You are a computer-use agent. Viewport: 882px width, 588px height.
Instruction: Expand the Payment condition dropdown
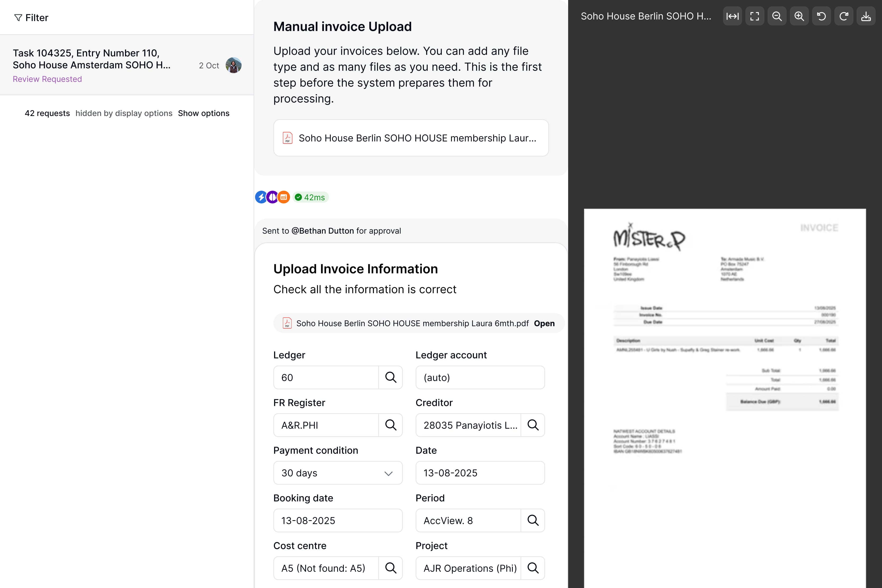tap(337, 473)
